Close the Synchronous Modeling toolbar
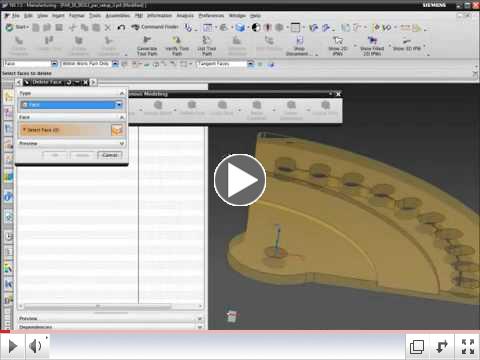 coord(338,94)
